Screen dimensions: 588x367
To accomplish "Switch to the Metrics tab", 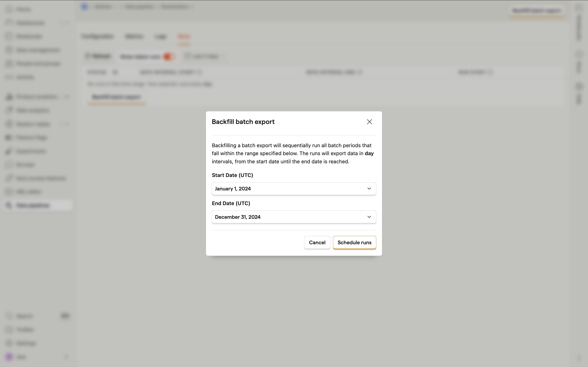I will pyautogui.click(x=134, y=36).
